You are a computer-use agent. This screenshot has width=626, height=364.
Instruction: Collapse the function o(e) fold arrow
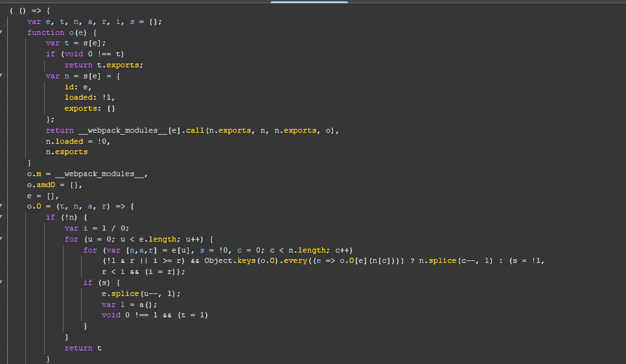click(2, 32)
